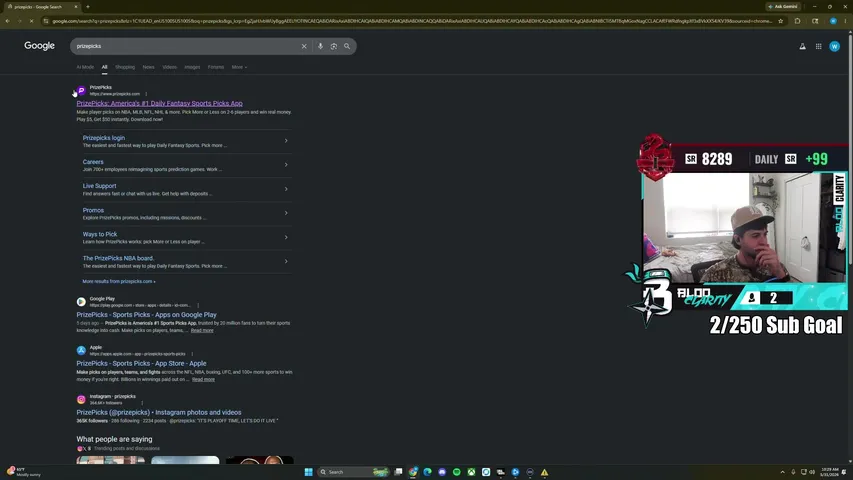Open Windows Start menu
Image resolution: width=853 pixels, height=480 pixels.
point(308,472)
